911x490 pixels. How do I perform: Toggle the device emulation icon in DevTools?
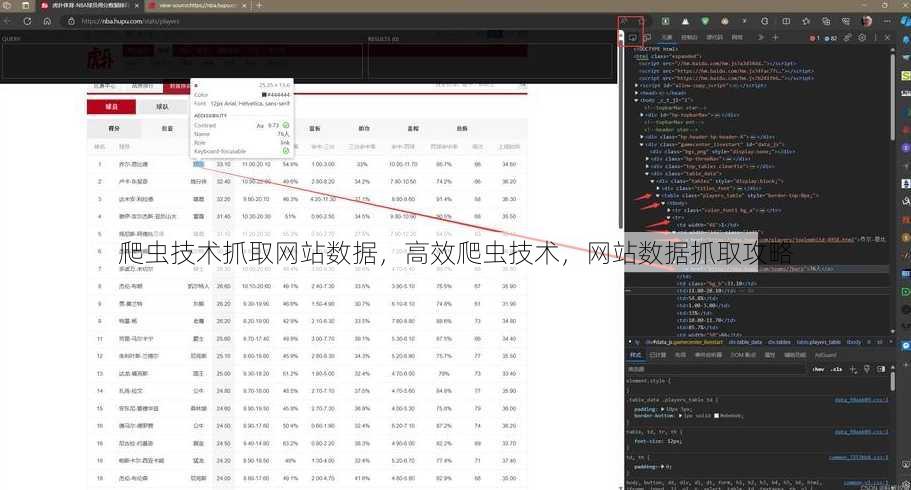[645, 37]
